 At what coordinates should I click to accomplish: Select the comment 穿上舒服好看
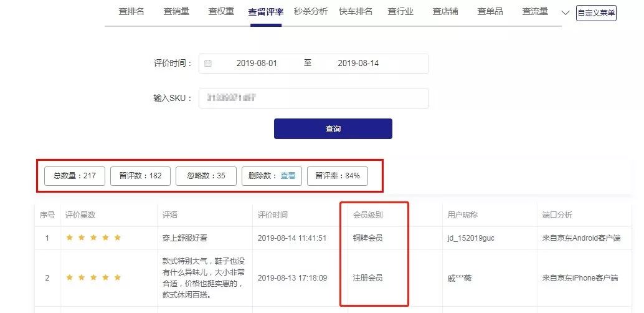[185, 238]
